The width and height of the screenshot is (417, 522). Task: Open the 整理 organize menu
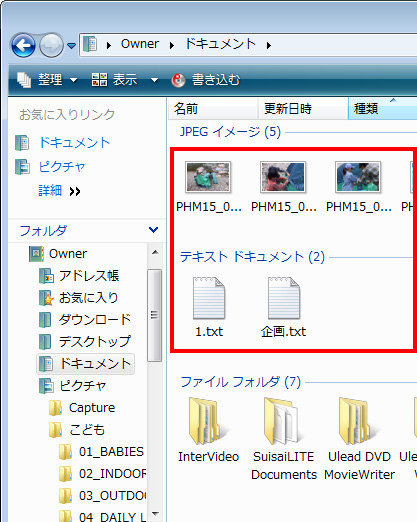47,80
